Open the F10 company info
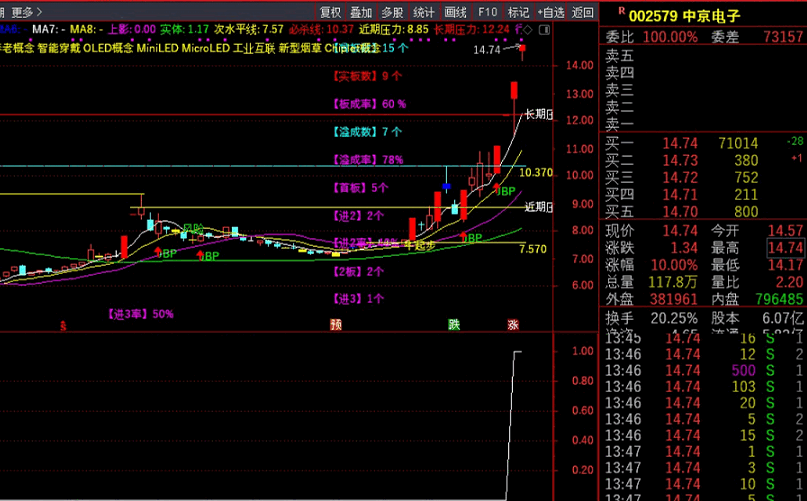Image resolution: width=807 pixels, height=501 pixels. click(x=487, y=12)
